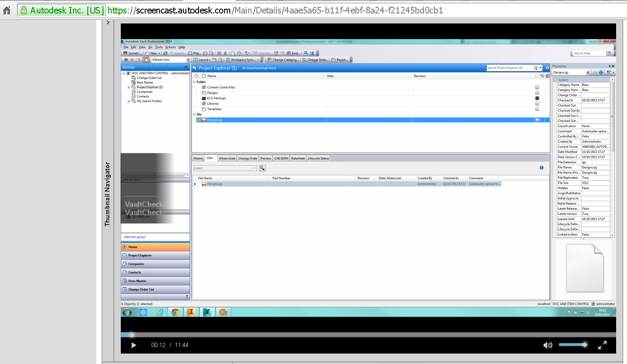The width and height of the screenshot is (627, 364).
Task: Open Google Chrome from the taskbar
Action: coord(175,312)
